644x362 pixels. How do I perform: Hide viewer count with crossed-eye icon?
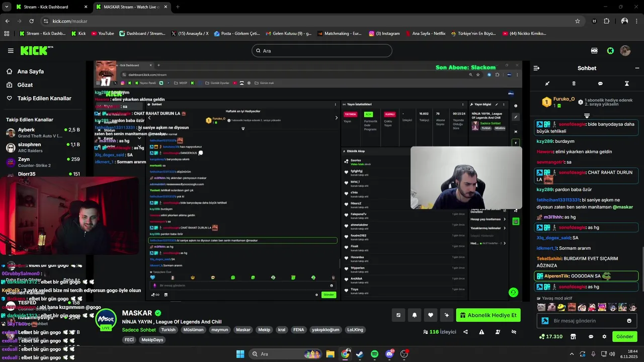click(x=514, y=332)
